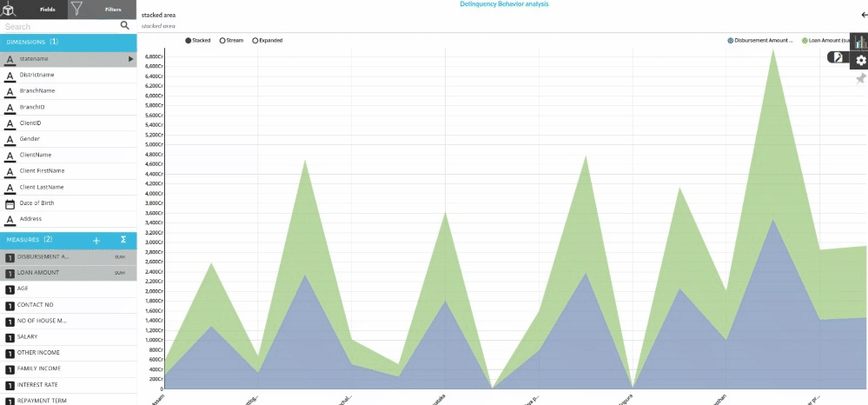Click the text-type icon beside Gender
Image resolution: width=868 pixels, height=405 pixels.
point(10,139)
